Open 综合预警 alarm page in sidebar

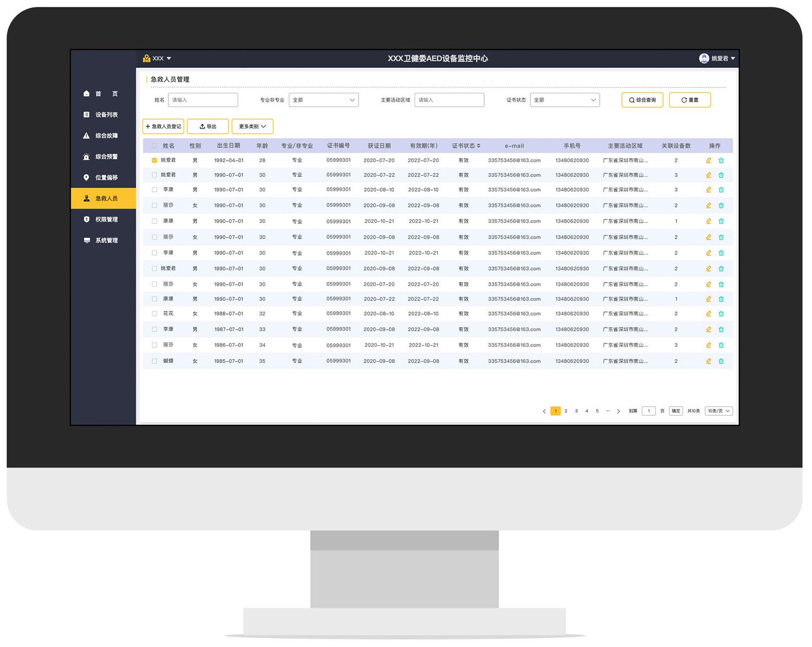[x=103, y=157]
